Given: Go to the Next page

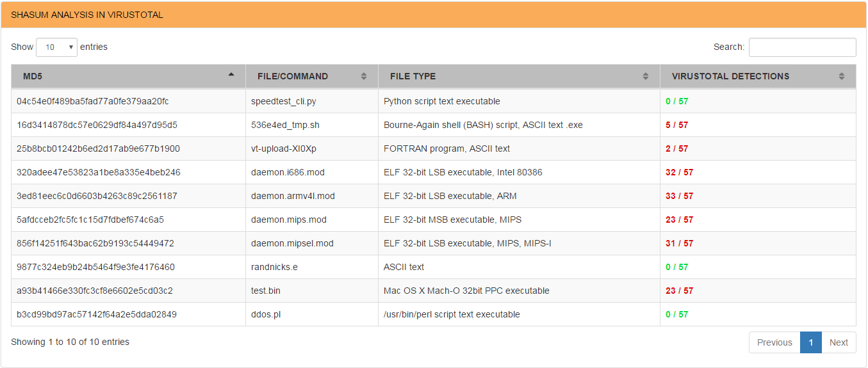Looking at the screenshot, I should (x=839, y=342).
